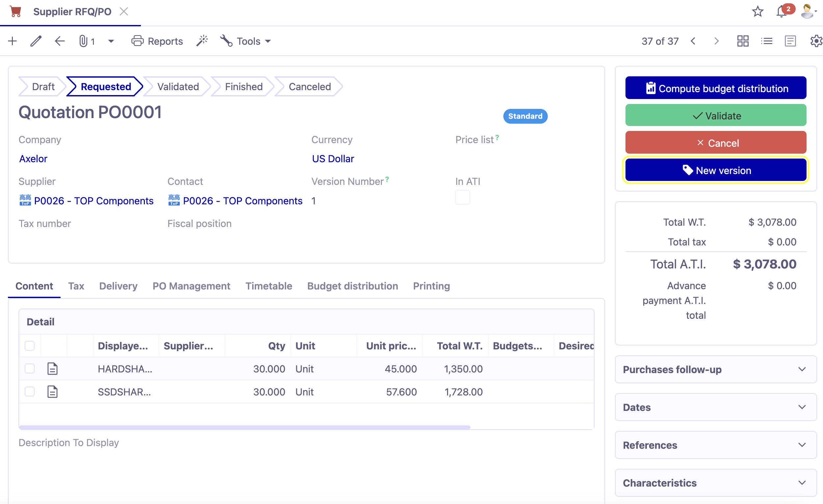This screenshot has width=823, height=504.
Task: Open Reports with the printer icon
Action: [157, 41]
